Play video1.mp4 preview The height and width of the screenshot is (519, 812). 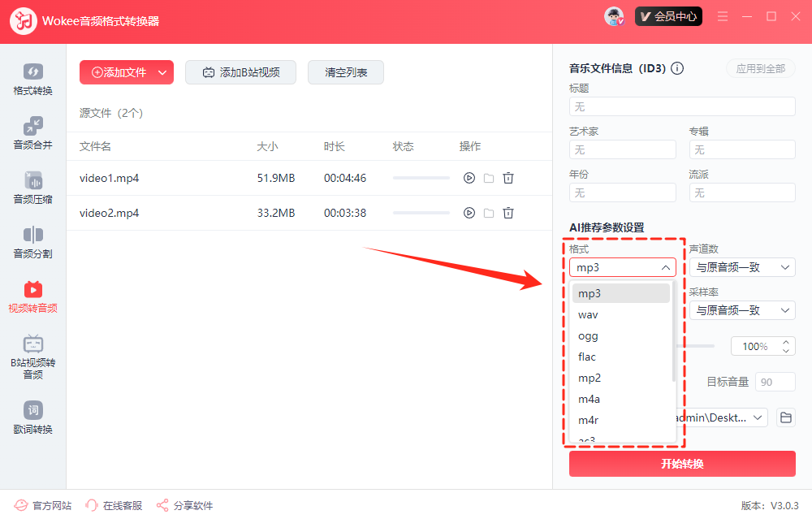pyautogui.click(x=469, y=178)
